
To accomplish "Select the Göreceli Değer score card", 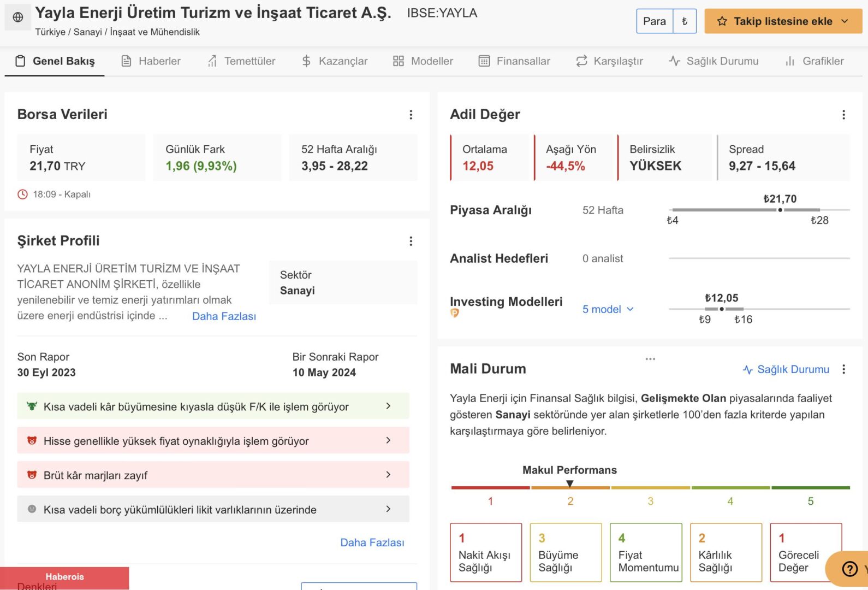I will (x=806, y=552).
